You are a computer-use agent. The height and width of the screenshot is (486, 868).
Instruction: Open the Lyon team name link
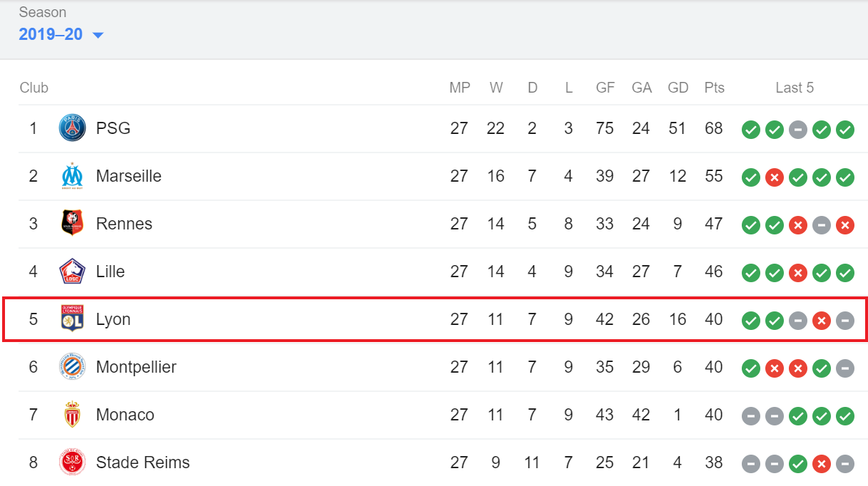click(x=113, y=319)
